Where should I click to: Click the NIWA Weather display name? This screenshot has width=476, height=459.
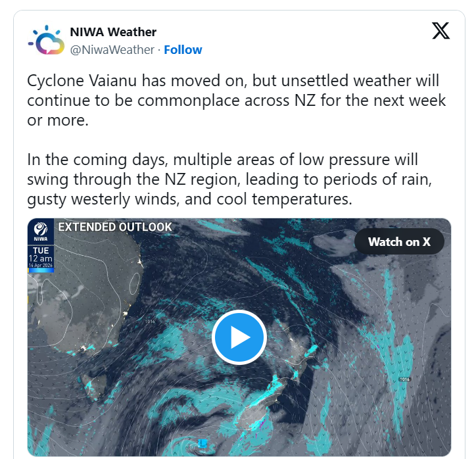coord(113,32)
